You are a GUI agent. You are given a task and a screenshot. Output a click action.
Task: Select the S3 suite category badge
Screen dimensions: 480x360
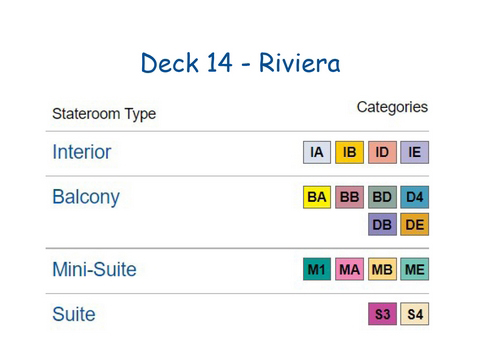[382, 314]
